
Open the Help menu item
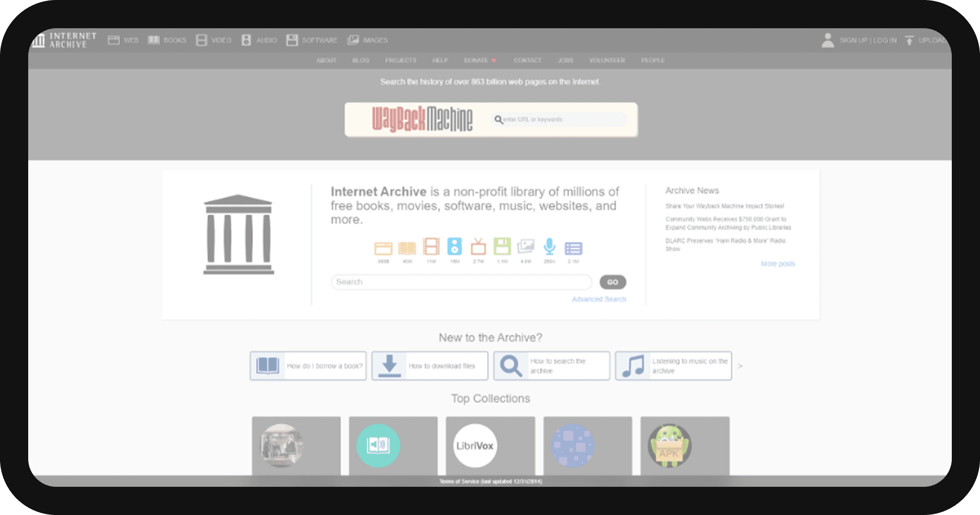440,61
